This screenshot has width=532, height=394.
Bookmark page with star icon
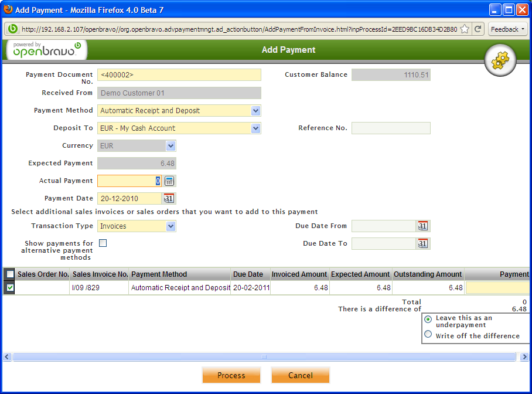click(x=465, y=29)
